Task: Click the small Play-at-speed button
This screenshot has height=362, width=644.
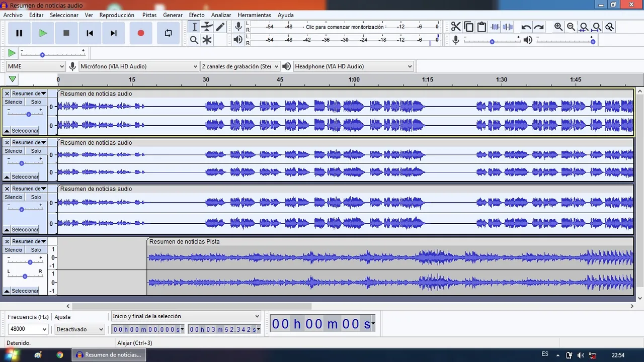Action: (x=12, y=53)
